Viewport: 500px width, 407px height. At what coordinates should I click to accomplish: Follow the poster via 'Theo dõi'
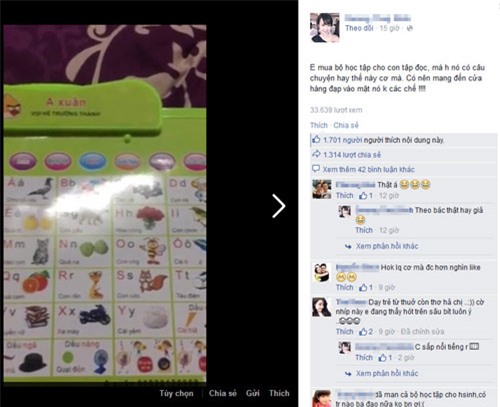tap(359, 28)
